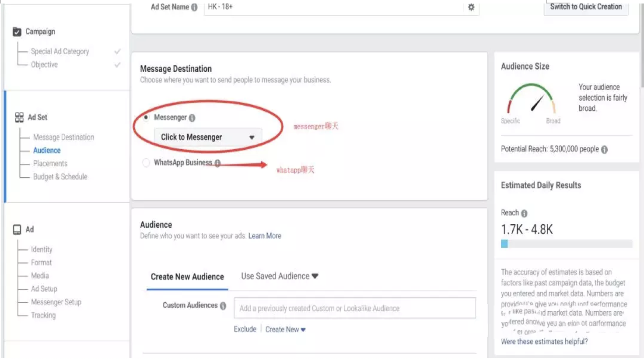Click the info icon next to Custom Audiences
The image size is (644, 359).
click(x=224, y=306)
